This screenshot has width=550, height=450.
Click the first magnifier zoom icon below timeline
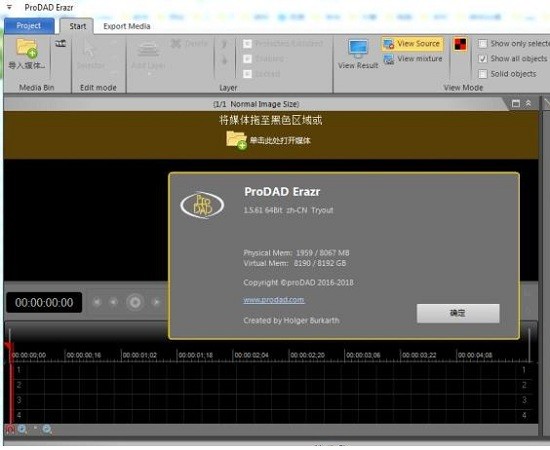22,429
